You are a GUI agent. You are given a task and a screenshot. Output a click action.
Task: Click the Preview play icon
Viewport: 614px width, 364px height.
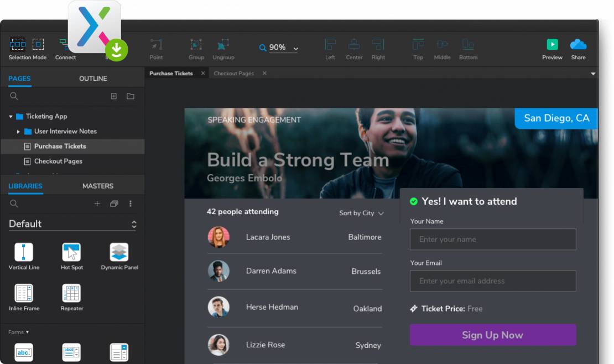click(552, 45)
